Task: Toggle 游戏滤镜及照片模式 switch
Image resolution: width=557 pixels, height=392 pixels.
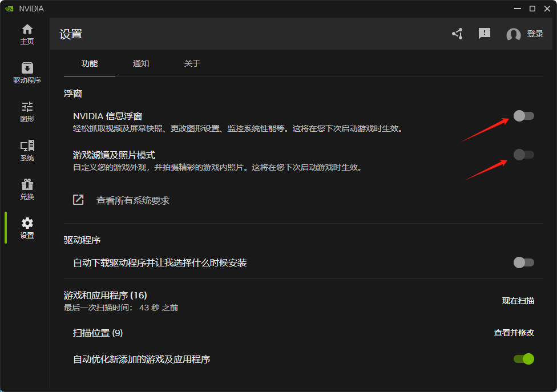Action: click(523, 155)
